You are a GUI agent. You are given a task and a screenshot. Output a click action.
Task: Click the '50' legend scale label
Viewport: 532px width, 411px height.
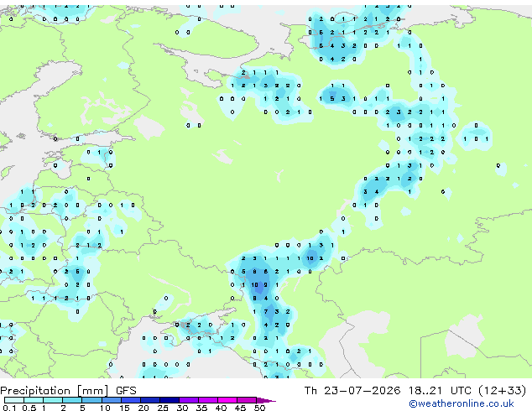click(x=259, y=408)
